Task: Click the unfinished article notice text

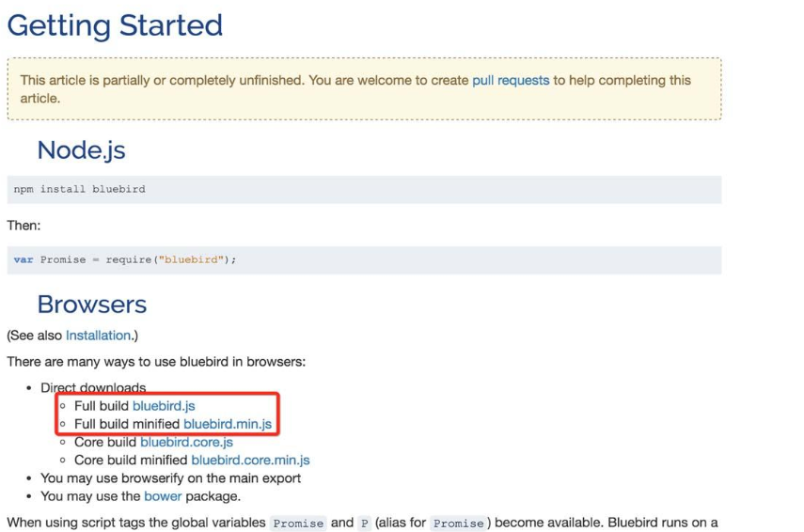Action: (x=355, y=89)
